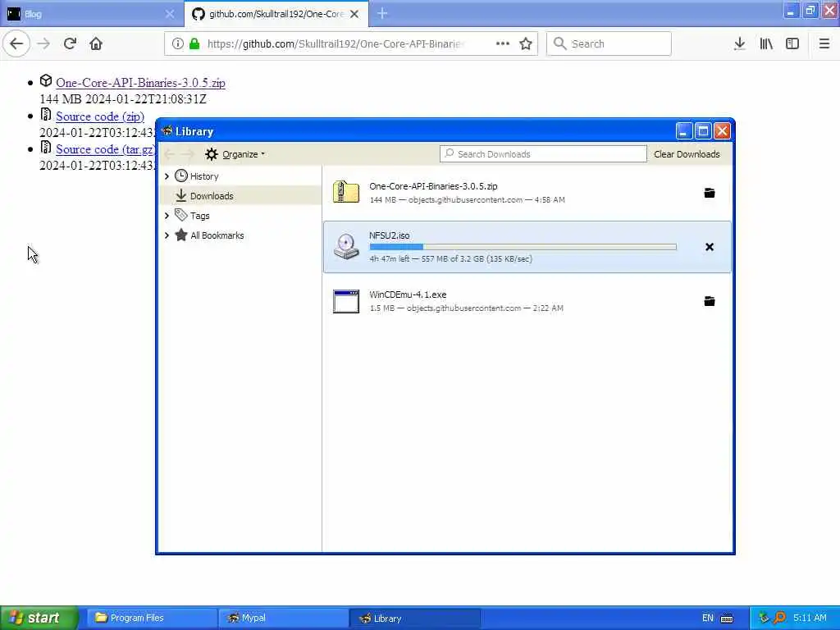The height and width of the screenshot is (630, 840).
Task: Open Source code (tar.gz) link
Action: point(106,149)
